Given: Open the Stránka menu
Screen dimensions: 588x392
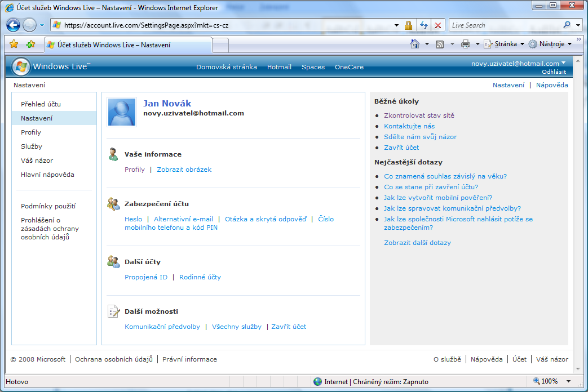Looking at the screenshot, I should click(x=504, y=44).
